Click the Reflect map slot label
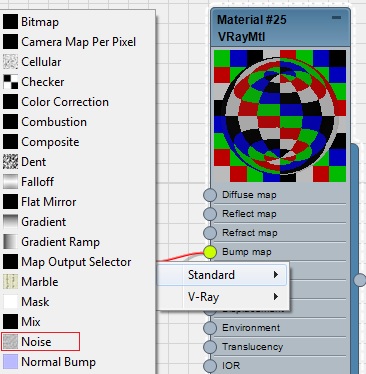 pyautogui.click(x=249, y=214)
